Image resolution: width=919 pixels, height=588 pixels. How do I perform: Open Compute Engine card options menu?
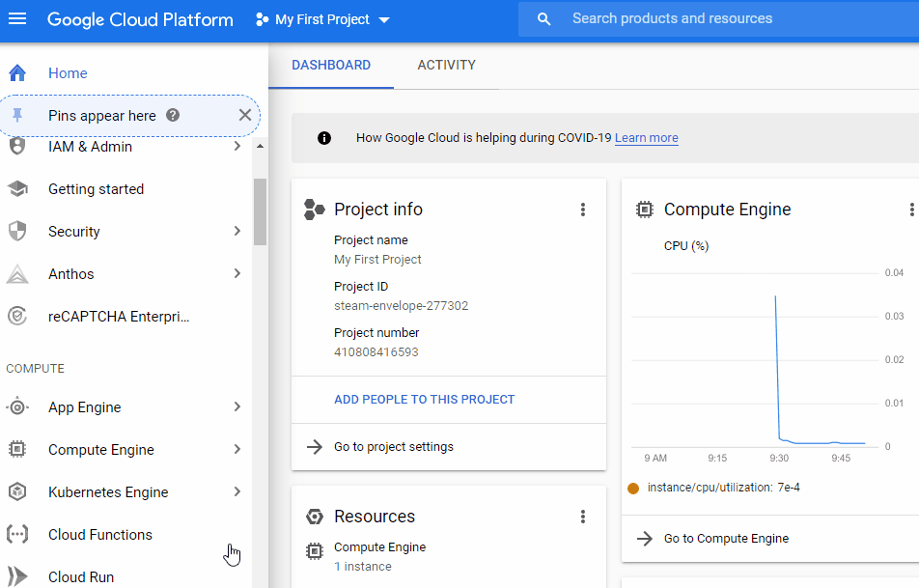[911, 210]
